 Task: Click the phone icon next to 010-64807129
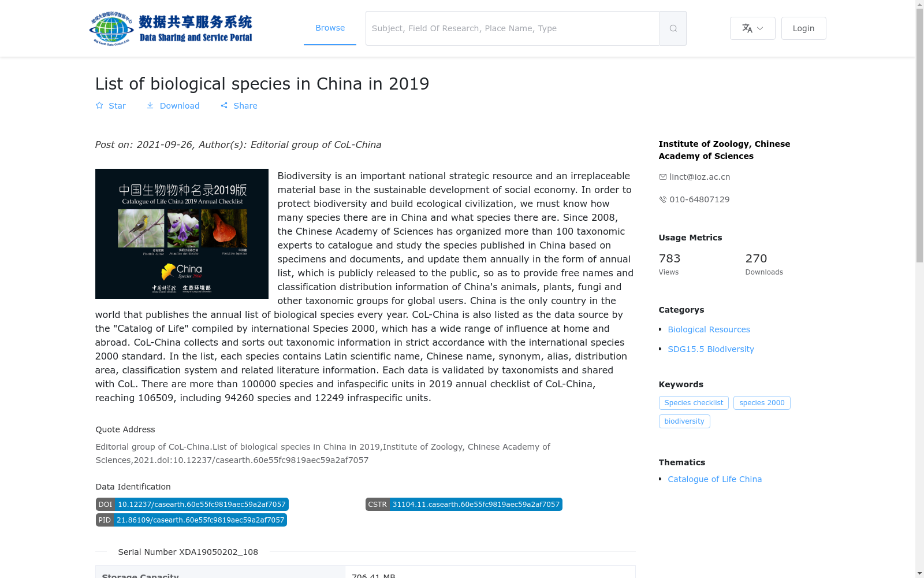(663, 199)
